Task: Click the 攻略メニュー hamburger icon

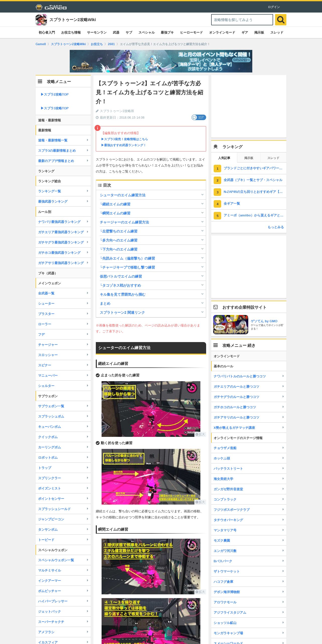Action: 40,82
